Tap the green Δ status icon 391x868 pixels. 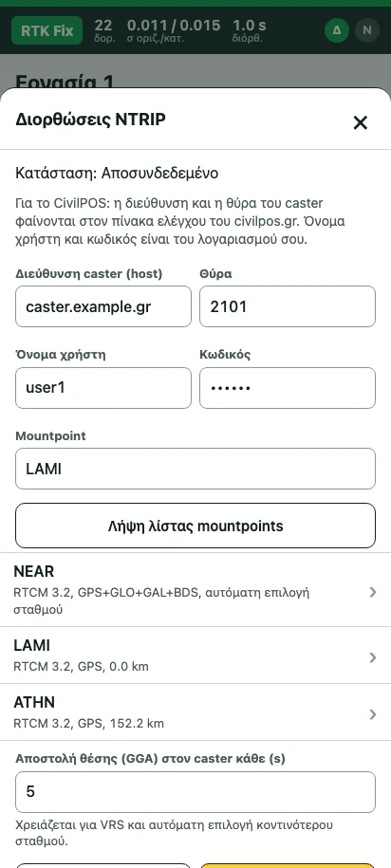[x=337, y=30]
